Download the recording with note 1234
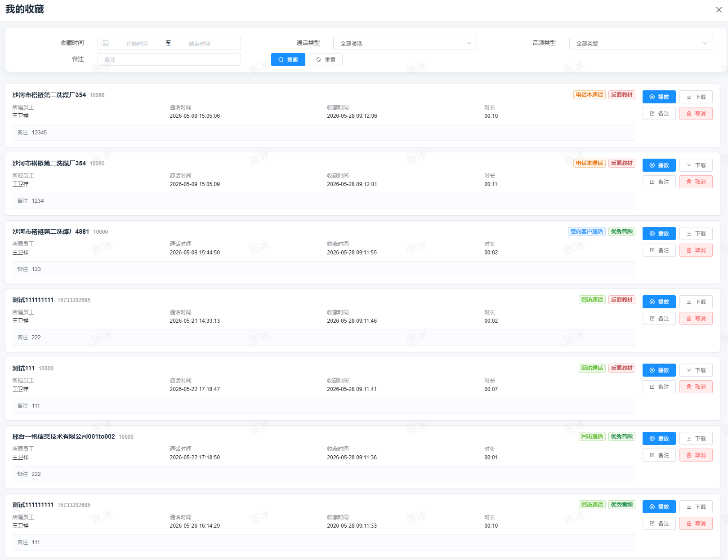Viewport: 728px width, 560px height. tap(696, 165)
